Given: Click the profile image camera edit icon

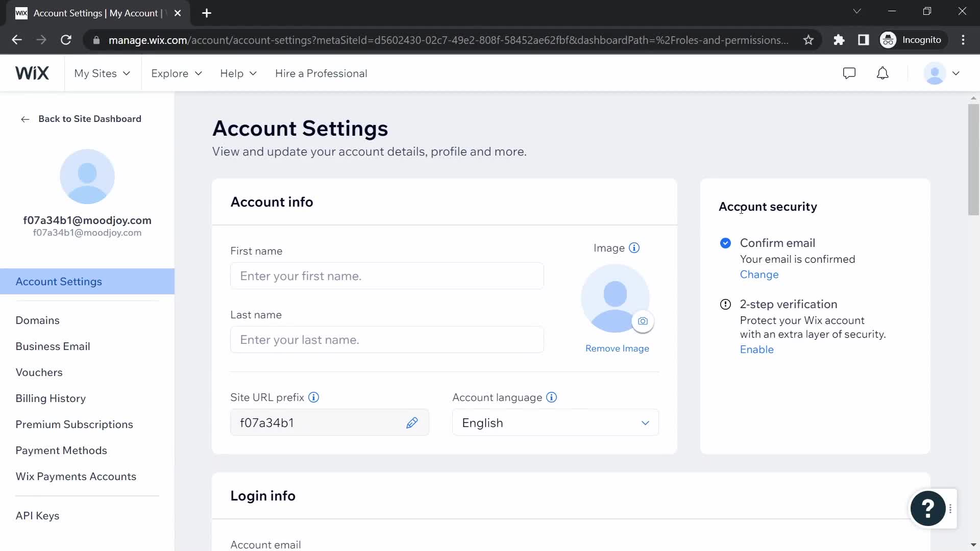Looking at the screenshot, I should click(643, 321).
